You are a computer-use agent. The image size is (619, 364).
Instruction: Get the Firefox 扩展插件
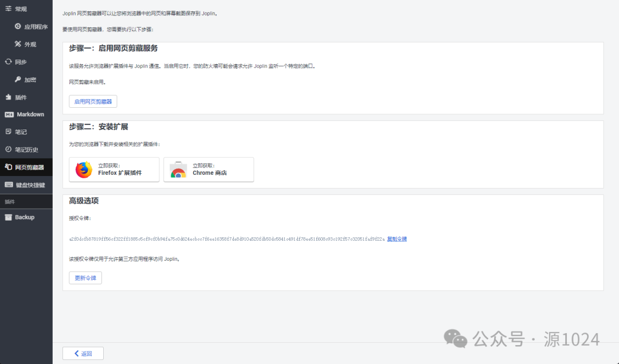point(114,170)
